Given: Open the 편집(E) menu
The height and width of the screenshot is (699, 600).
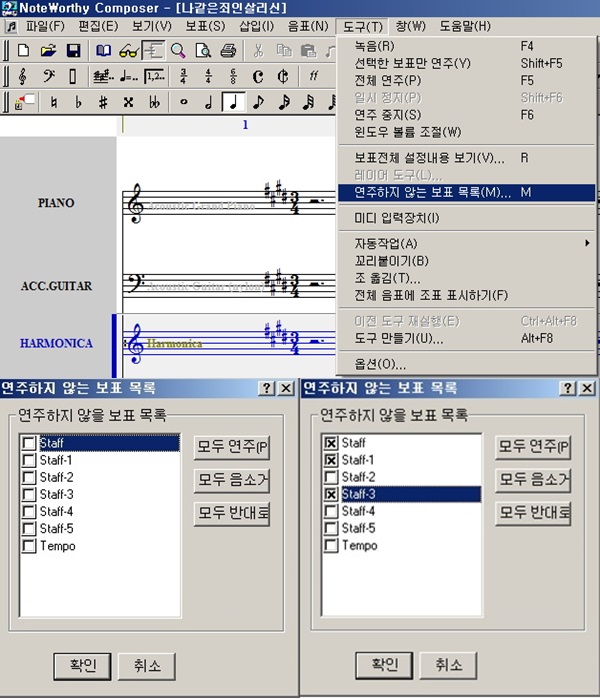Looking at the screenshot, I should [98, 26].
